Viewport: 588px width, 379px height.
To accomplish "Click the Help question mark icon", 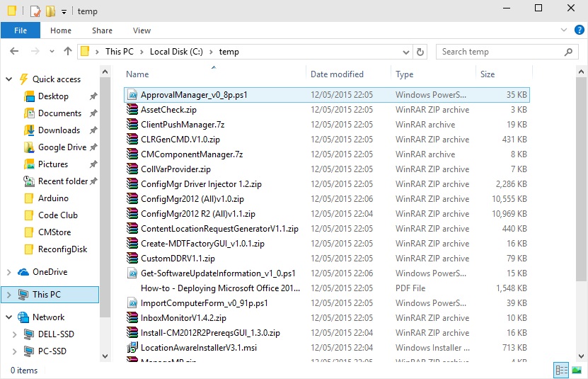I will coord(579,30).
